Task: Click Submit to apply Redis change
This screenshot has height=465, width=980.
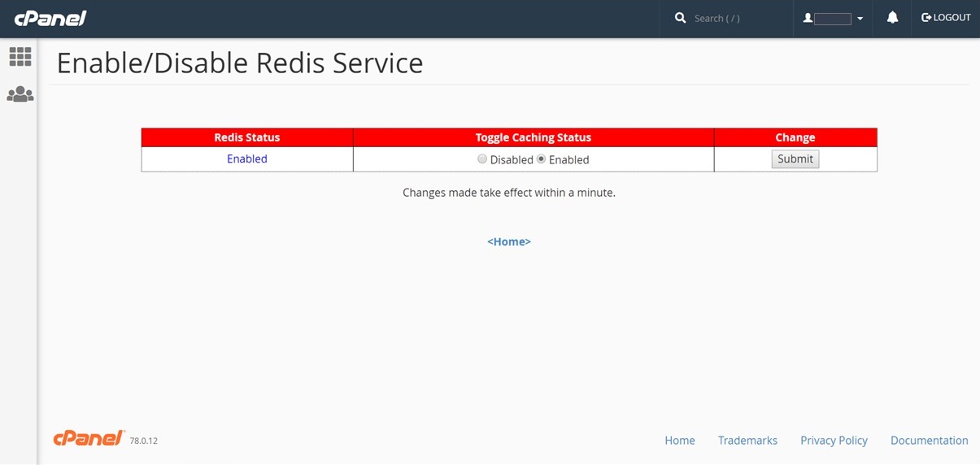Action: (x=795, y=159)
